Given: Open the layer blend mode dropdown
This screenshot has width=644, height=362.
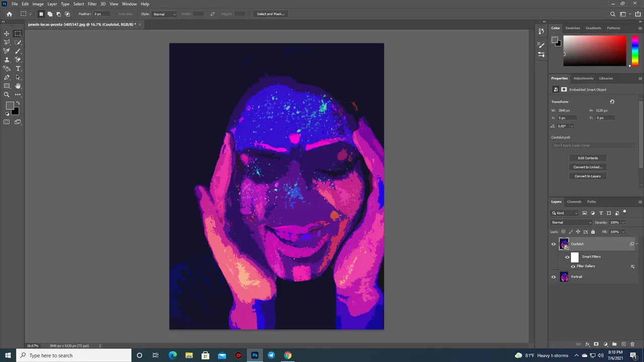Looking at the screenshot, I should click(572, 222).
